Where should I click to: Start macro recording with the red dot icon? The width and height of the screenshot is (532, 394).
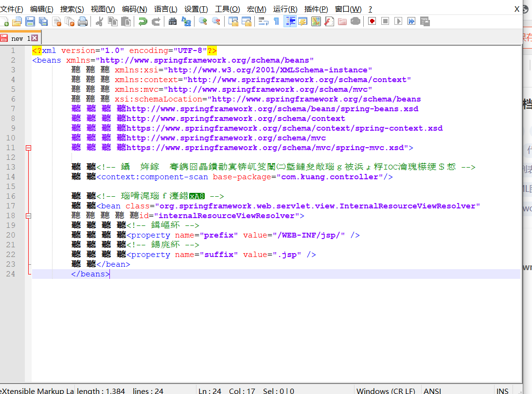coord(372,22)
